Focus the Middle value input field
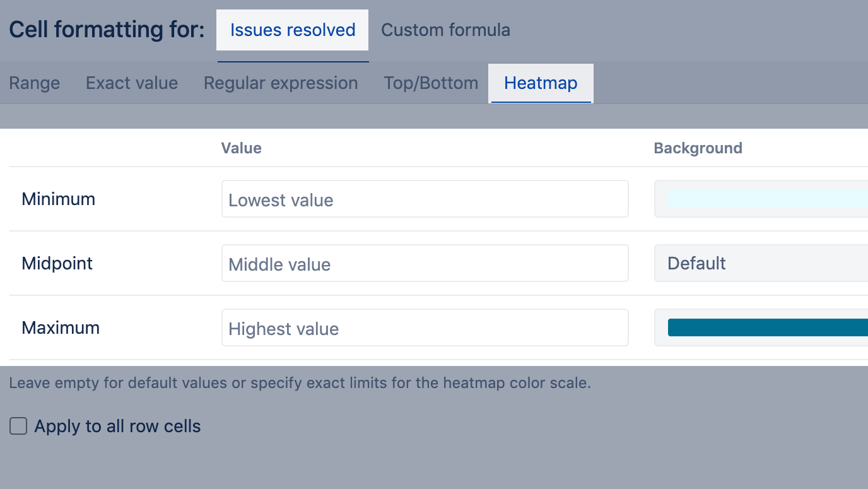This screenshot has height=489, width=868. (x=425, y=264)
